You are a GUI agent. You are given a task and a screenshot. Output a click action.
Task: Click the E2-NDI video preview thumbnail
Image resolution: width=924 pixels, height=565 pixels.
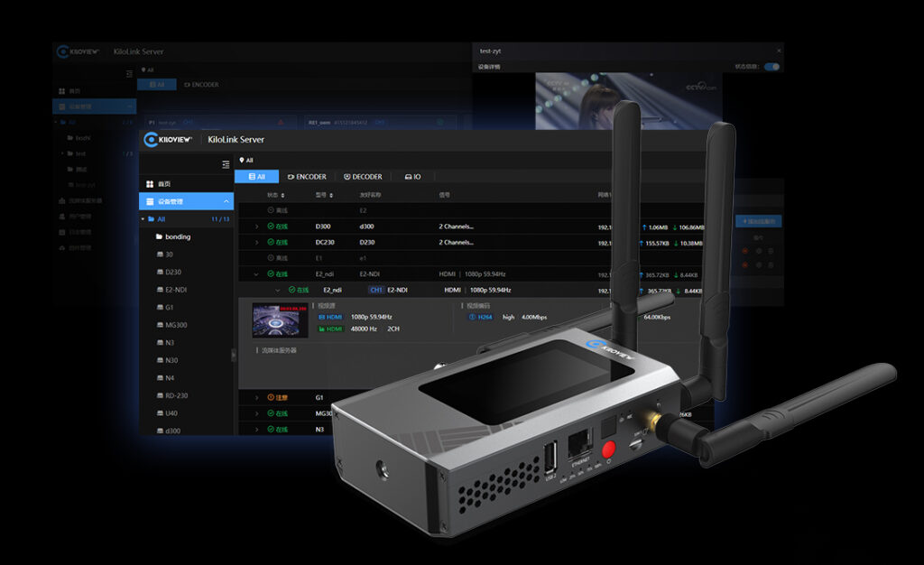click(280, 320)
